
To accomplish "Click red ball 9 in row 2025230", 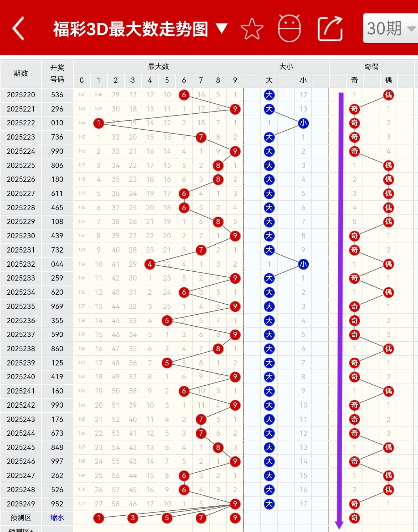I will 235,236.
